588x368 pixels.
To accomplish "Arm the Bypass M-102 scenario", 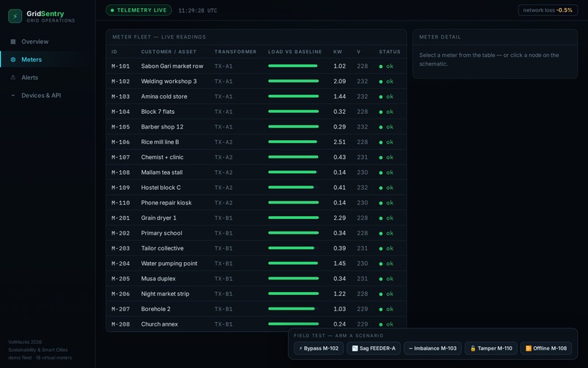I will [x=319, y=348].
